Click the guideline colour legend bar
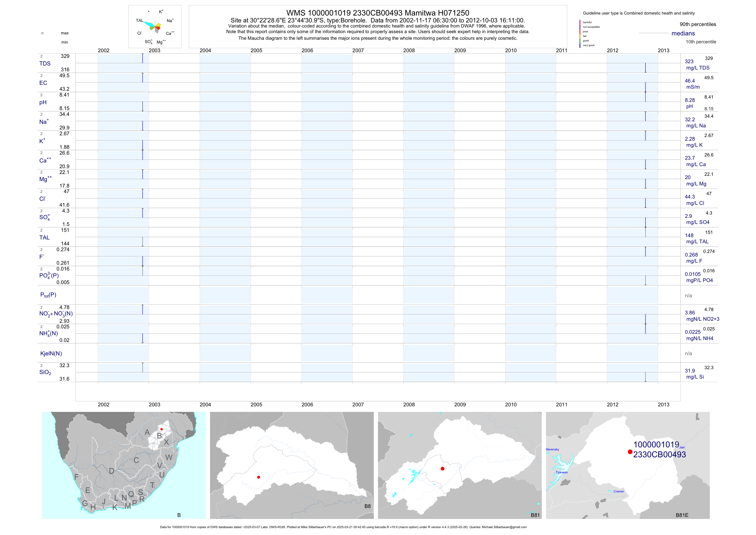756x535 pixels. click(580, 34)
